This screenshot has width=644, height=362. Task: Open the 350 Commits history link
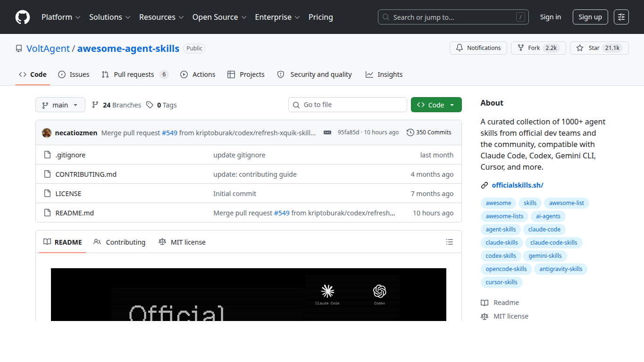click(429, 132)
